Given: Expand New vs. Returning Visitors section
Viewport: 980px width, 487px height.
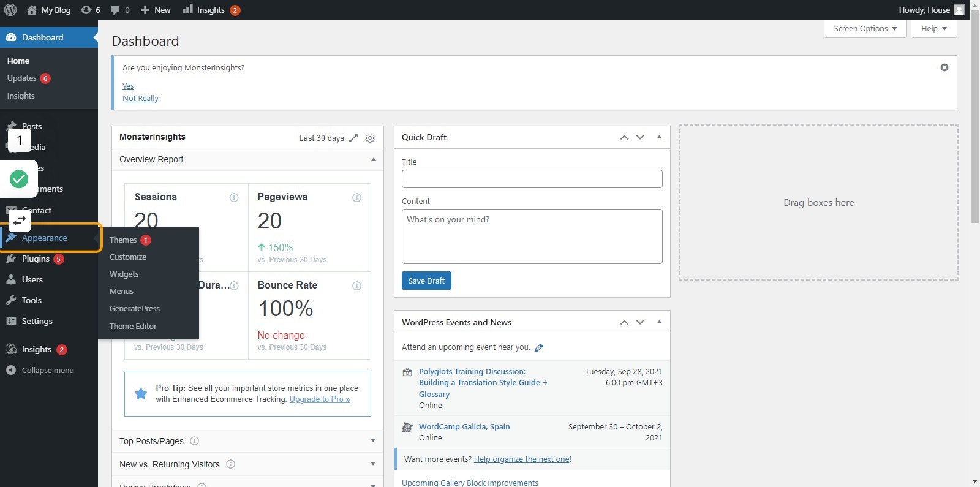Looking at the screenshot, I should tap(373, 464).
